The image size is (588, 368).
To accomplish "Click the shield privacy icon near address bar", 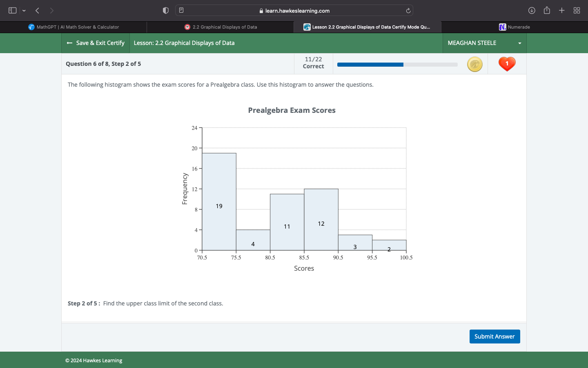I will [x=165, y=10].
